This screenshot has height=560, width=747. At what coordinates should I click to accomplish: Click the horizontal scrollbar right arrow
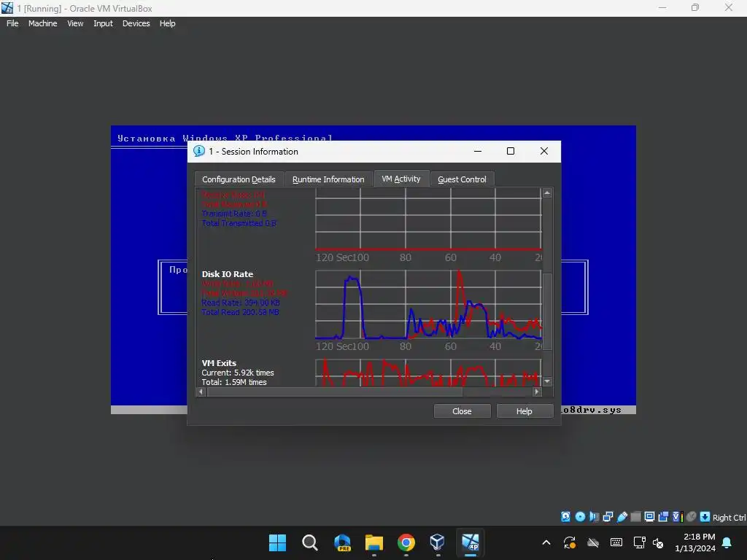[537, 392]
